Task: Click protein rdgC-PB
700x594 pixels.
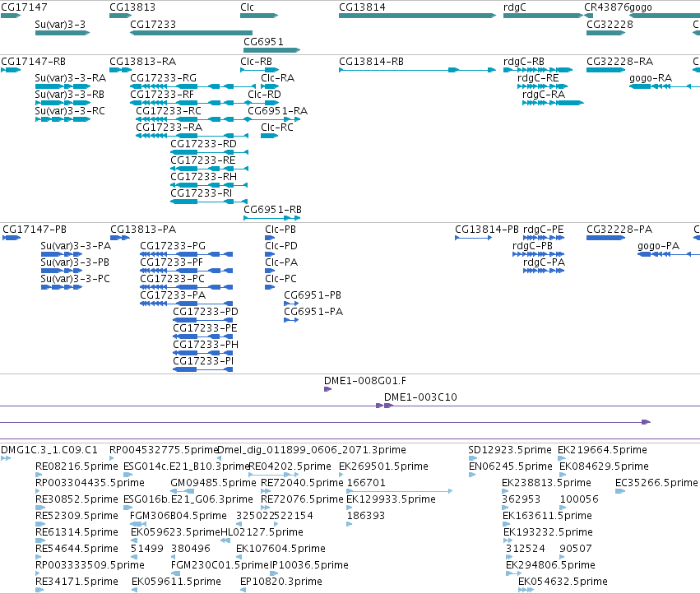Action: pyautogui.click(x=539, y=254)
